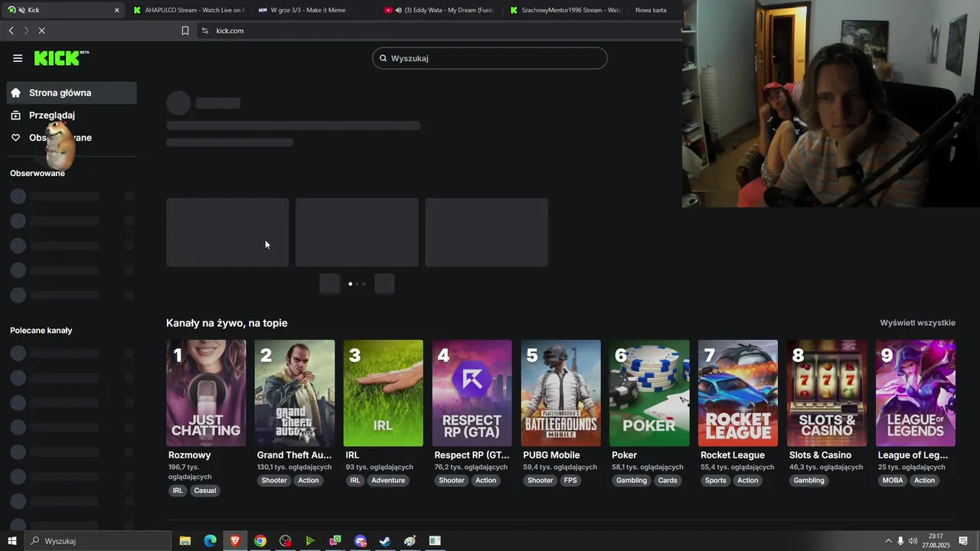Image resolution: width=980 pixels, height=551 pixels.
Task: Open the volume tray icon
Action: (913, 541)
